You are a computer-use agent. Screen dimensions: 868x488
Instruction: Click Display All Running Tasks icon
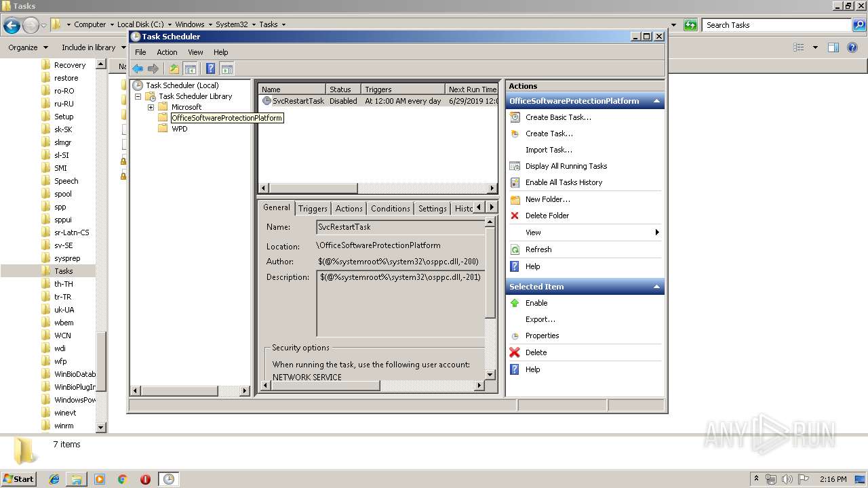515,166
